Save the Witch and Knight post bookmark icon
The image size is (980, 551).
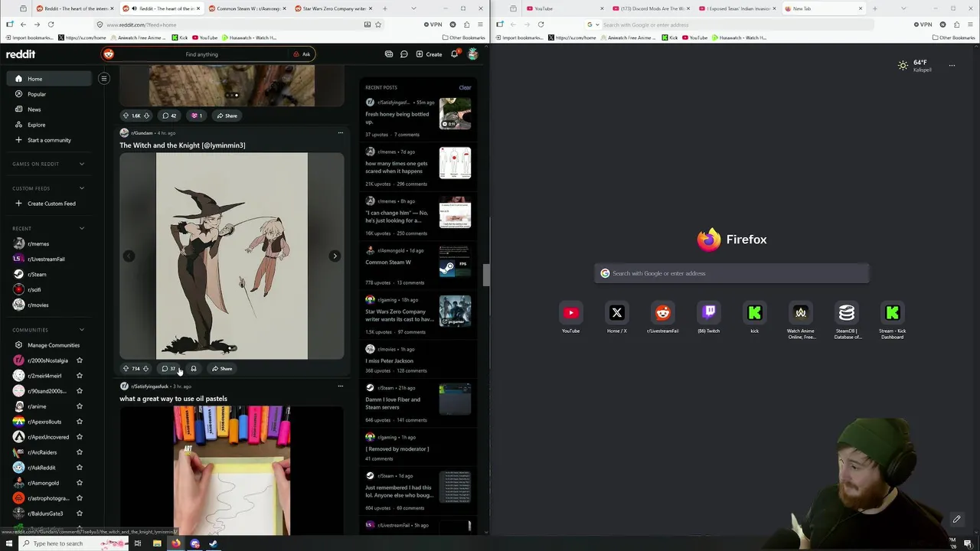[194, 369]
